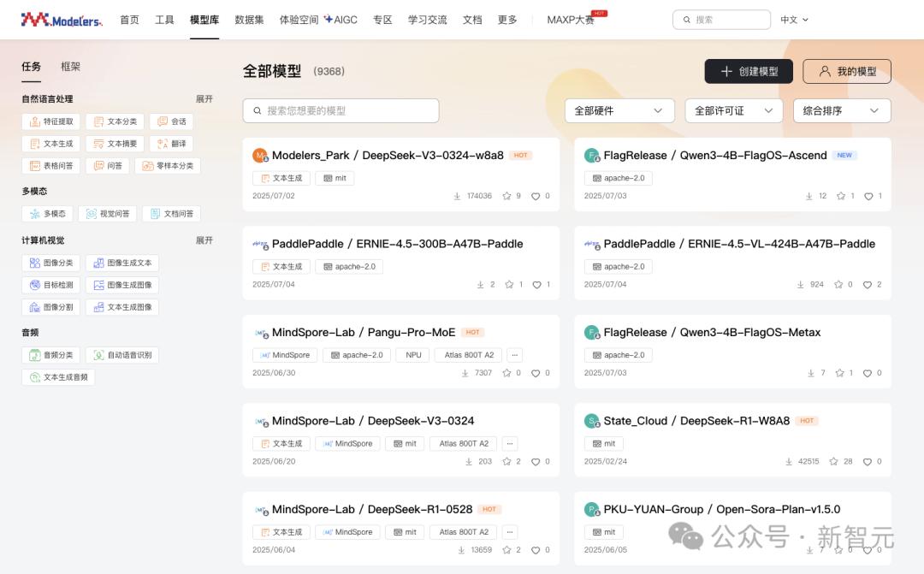Open the 中文 language dropdown
This screenshot has width=924, height=574.
tap(794, 20)
